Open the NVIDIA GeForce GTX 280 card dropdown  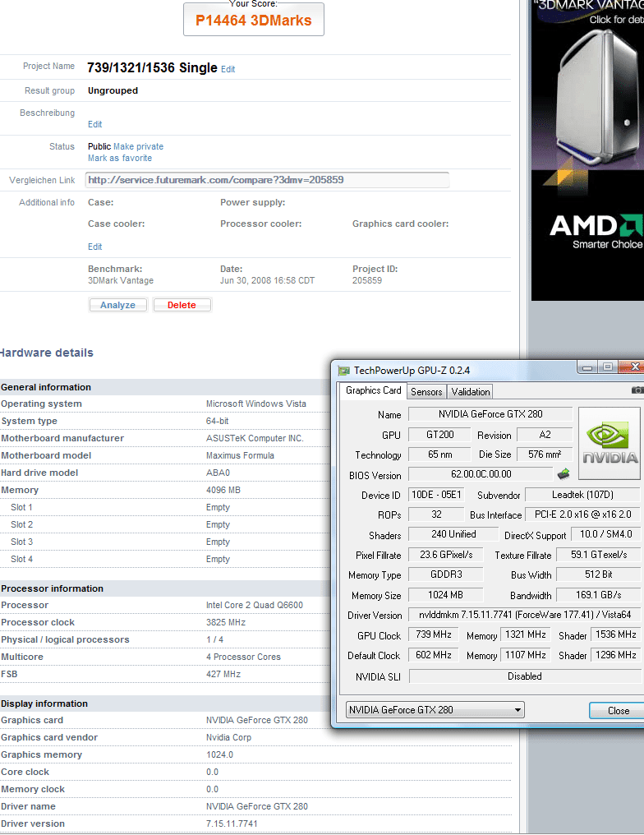(435, 710)
